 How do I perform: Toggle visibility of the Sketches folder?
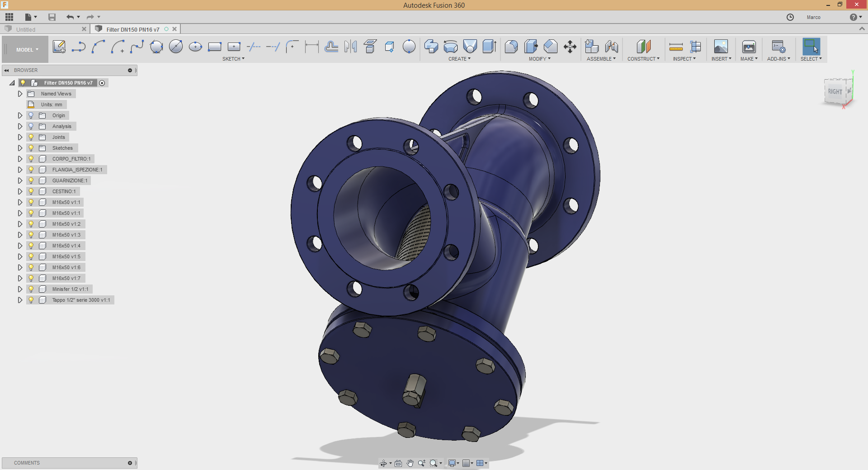pos(31,148)
